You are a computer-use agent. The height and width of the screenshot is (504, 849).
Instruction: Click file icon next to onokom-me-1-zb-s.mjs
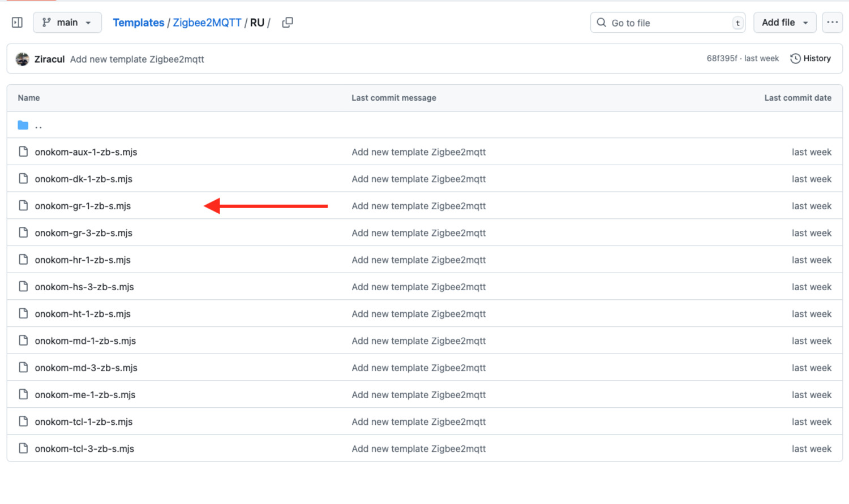(x=23, y=394)
